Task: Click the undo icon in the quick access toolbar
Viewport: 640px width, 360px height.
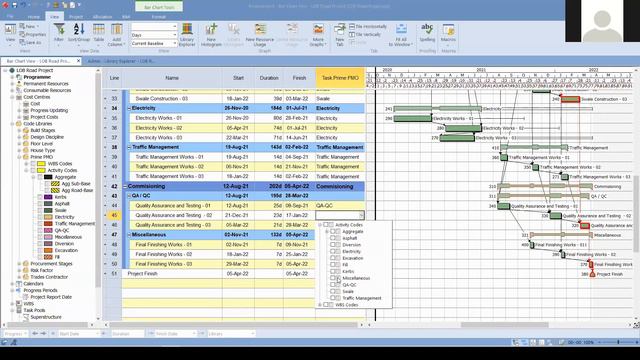Action: [x=24, y=5]
